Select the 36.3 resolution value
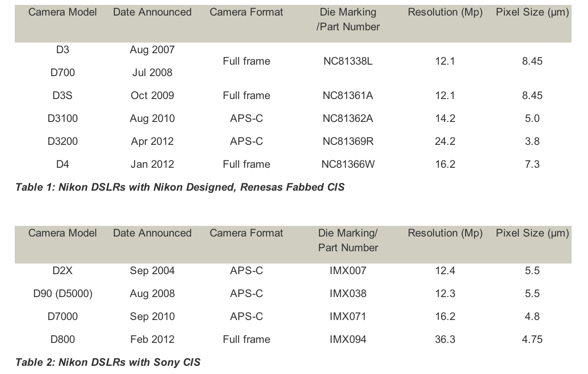Image resolution: width=588 pixels, height=374 pixels. [x=445, y=340]
